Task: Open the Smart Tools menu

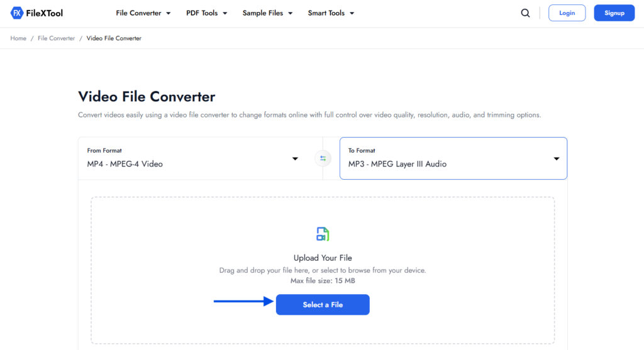Action: (331, 13)
